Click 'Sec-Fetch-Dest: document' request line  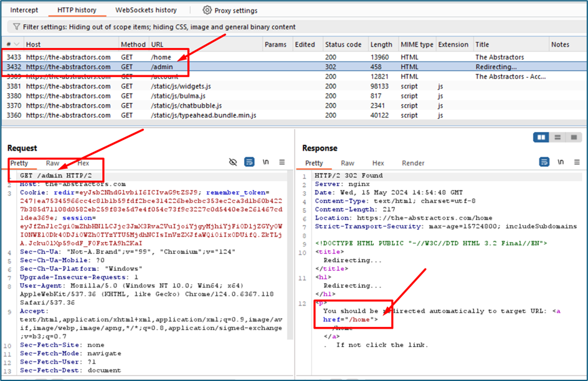tap(70, 370)
